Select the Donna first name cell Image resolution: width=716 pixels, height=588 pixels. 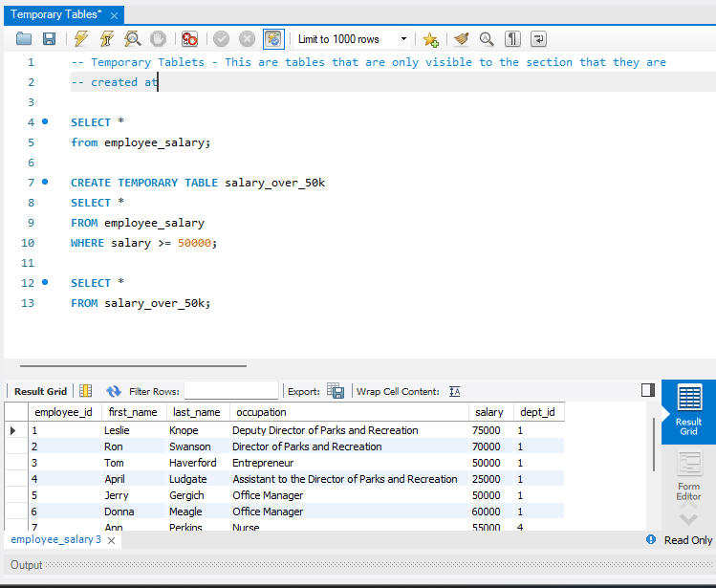[x=134, y=512]
